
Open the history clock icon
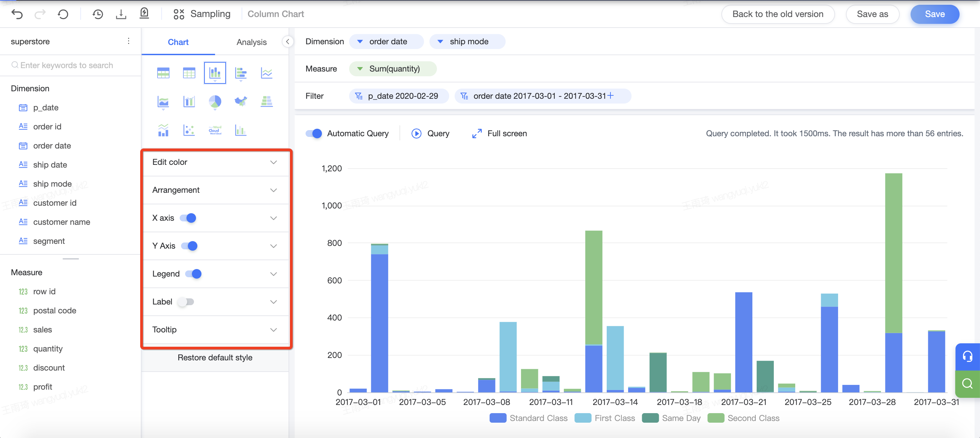pos(98,14)
